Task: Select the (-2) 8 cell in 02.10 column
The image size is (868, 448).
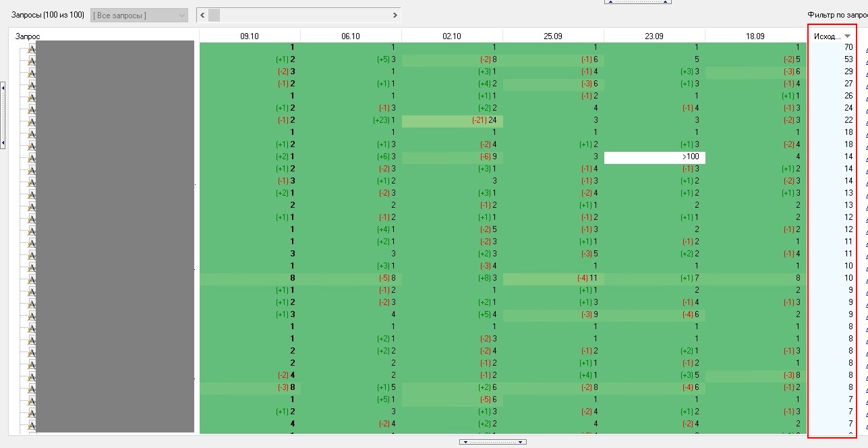Action: coord(453,59)
